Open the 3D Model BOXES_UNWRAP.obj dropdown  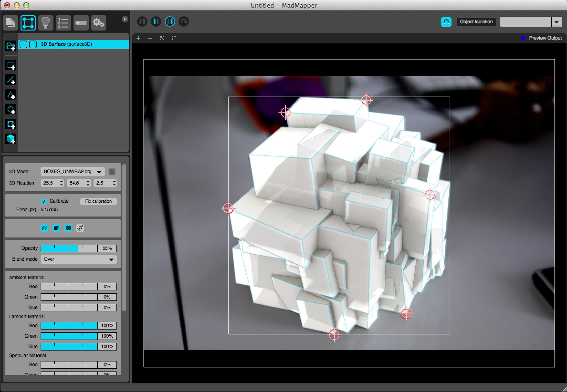coord(73,172)
